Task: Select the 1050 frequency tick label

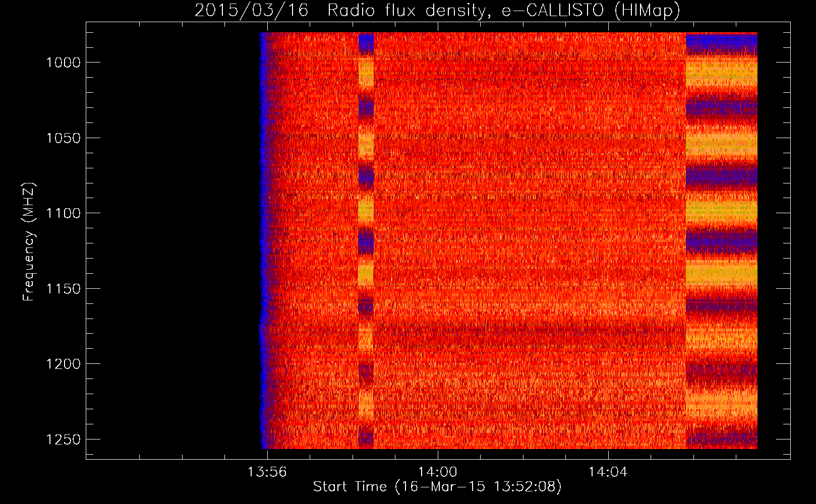Action: pos(63,138)
